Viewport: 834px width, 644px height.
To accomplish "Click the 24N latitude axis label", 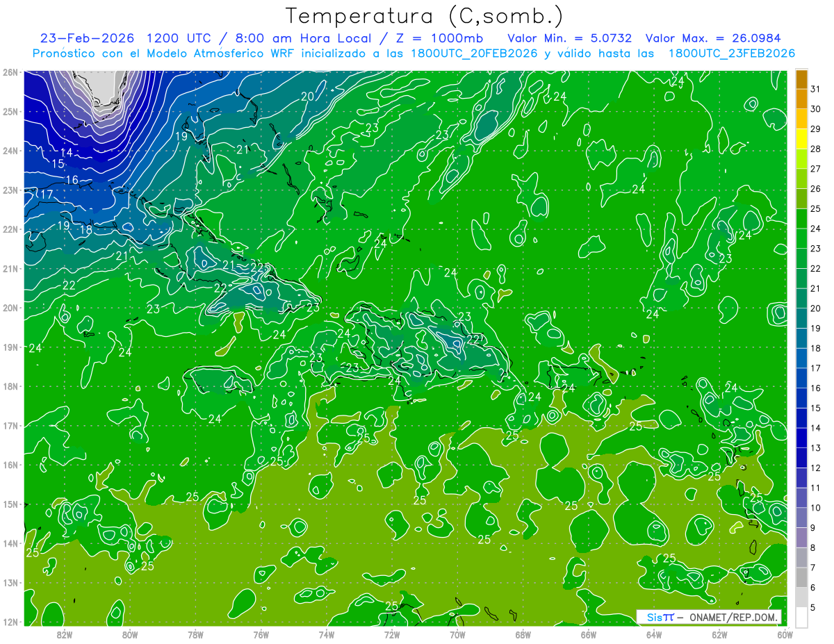I will (10, 151).
